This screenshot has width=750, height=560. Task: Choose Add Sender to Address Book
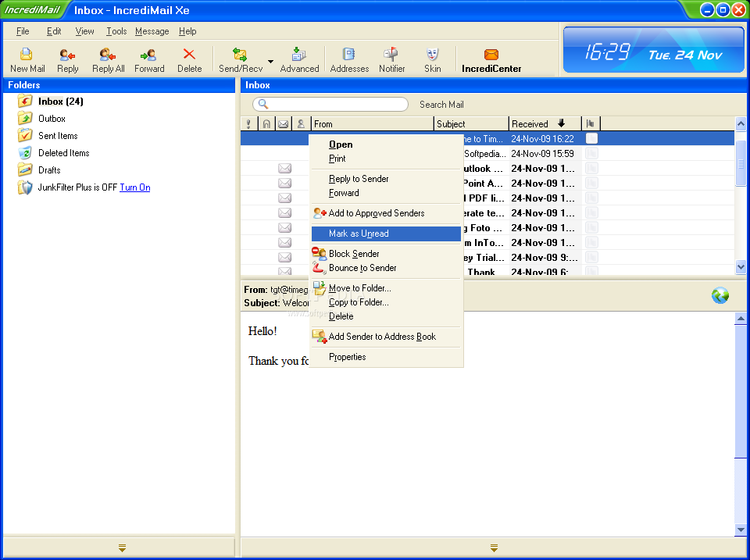point(386,337)
